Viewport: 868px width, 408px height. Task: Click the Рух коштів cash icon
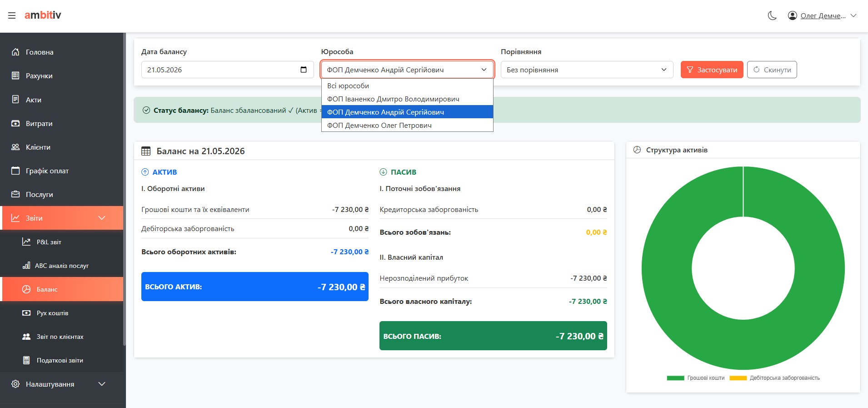tap(26, 313)
